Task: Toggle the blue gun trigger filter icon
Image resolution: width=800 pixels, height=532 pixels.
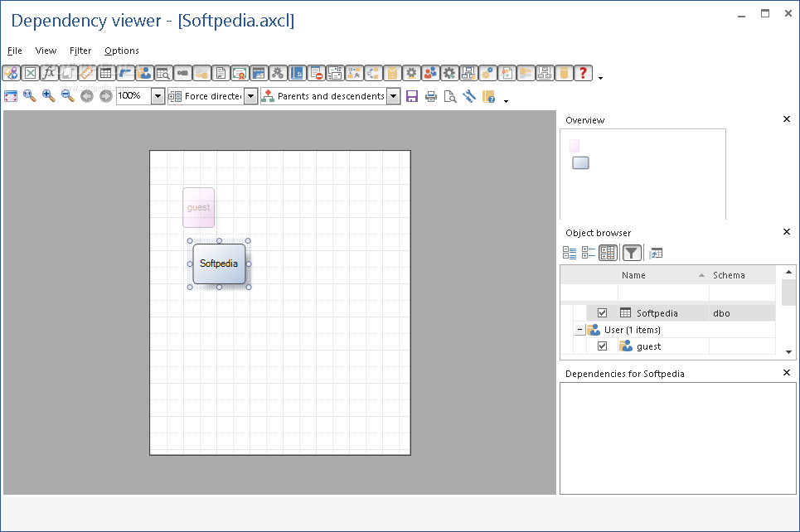Action: point(125,74)
